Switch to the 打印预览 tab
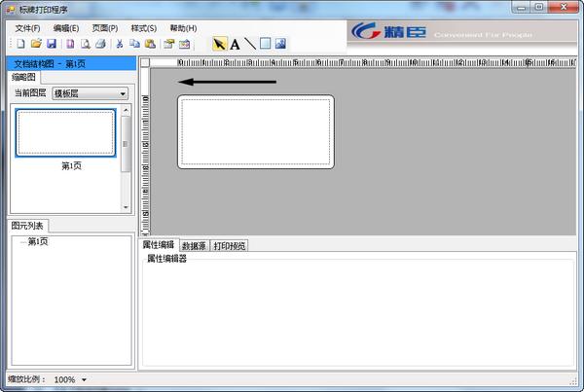584x392 pixels. pyautogui.click(x=230, y=246)
